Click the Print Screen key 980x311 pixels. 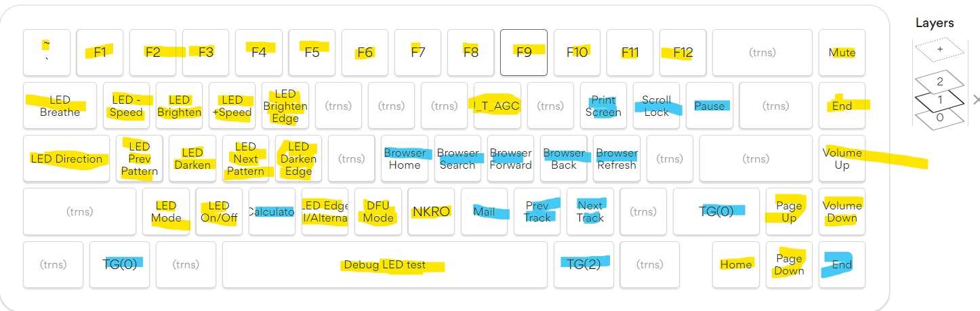click(x=603, y=106)
